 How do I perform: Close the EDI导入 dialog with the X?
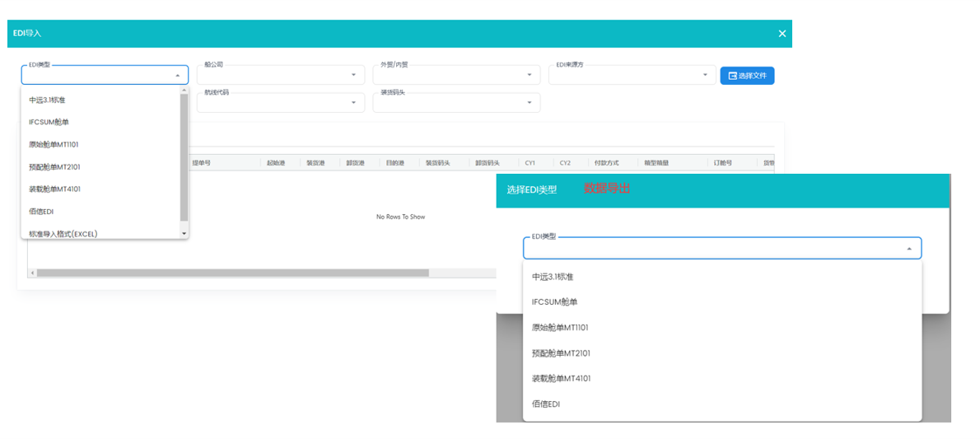[782, 34]
